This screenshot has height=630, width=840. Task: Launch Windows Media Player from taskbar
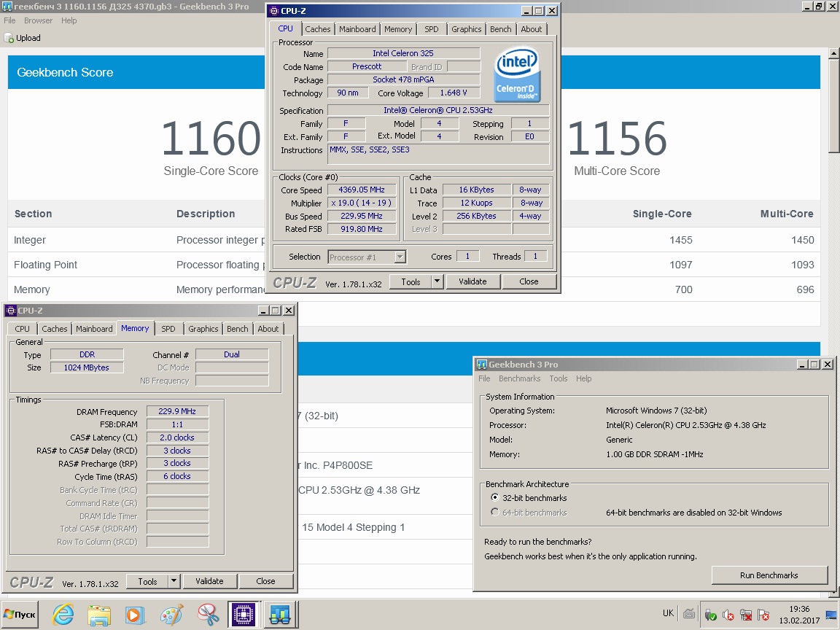[134, 615]
